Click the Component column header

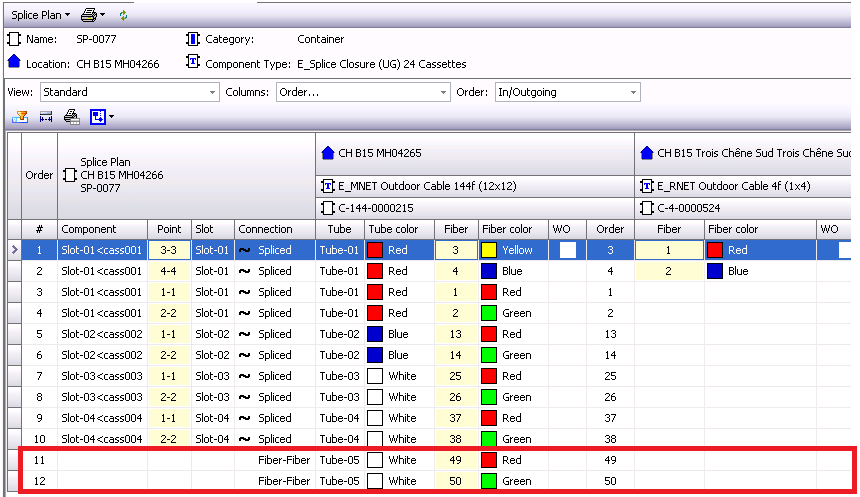click(103, 229)
